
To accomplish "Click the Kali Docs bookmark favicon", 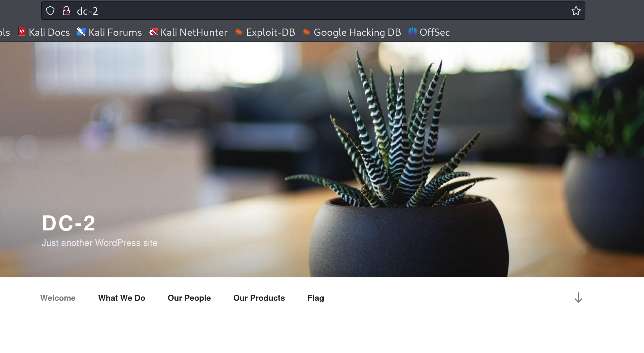I will [x=22, y=32].
